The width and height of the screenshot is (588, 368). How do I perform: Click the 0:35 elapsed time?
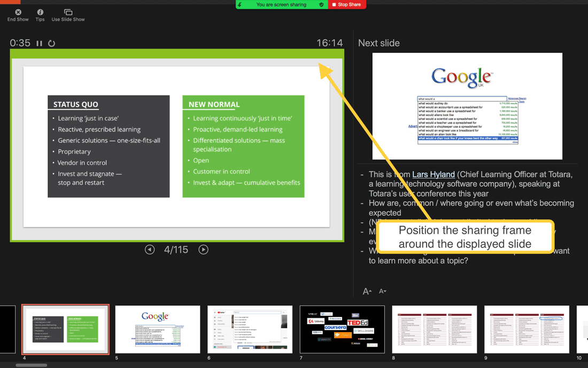(x=20, y=43)
